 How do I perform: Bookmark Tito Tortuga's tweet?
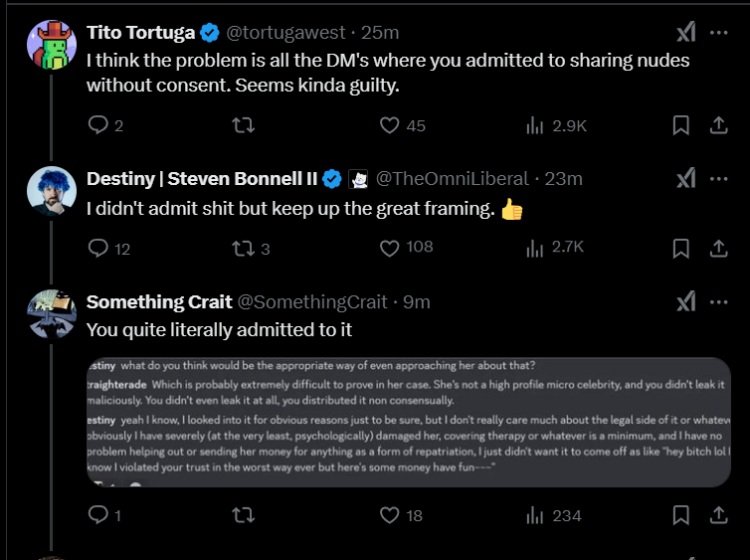[x=681, y=125]
